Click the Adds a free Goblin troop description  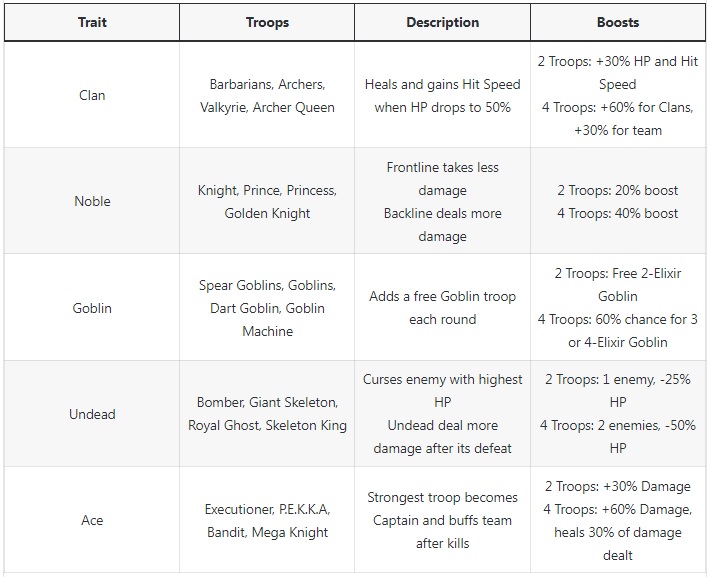tap(443, 308)
